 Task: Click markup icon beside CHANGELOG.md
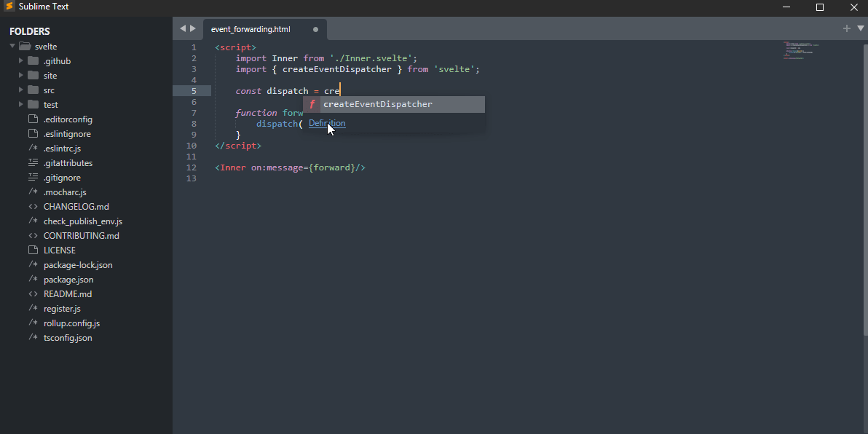tap(33, 207)
